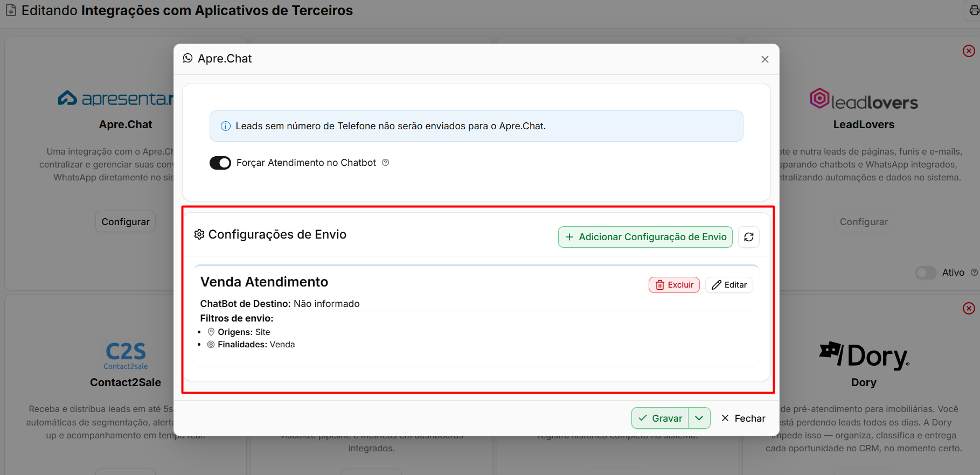Click the WhatsApp icon in dialog title
The width and height of the screenshot is (980, 475).
click(x=187, y=58)
